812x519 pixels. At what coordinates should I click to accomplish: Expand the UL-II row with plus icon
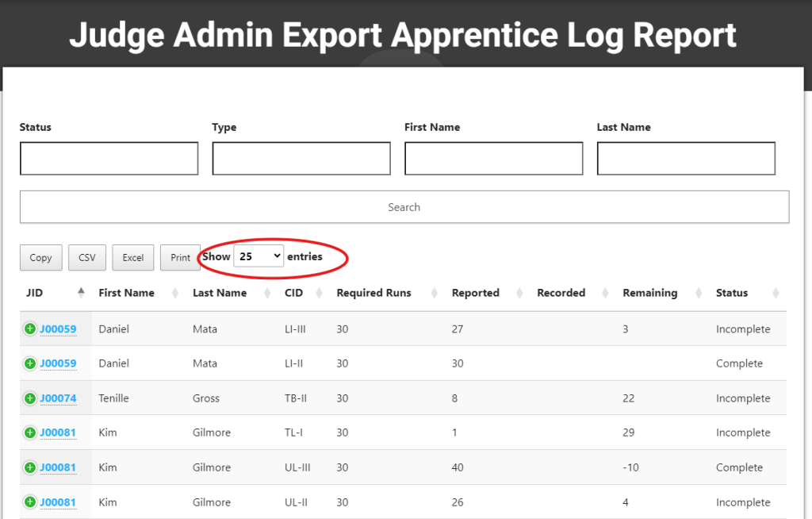pyautogui.click(x=30, y=502)
